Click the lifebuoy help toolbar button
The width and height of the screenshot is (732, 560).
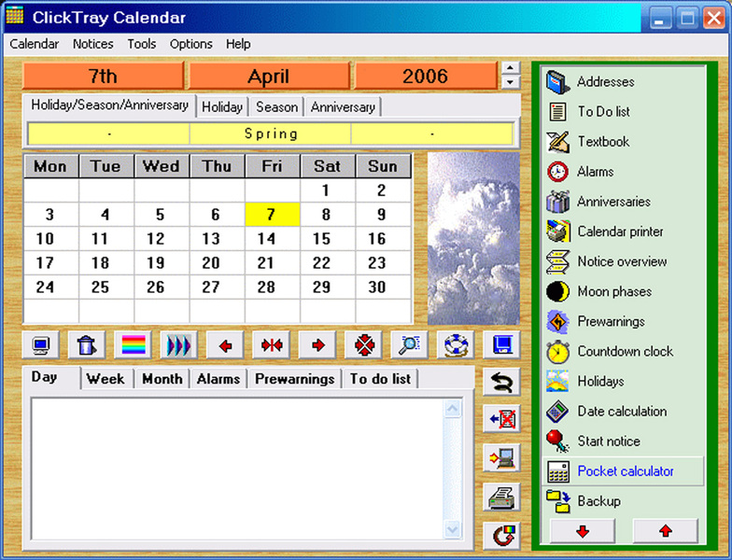pyautogui.click(x=456, y=345)
